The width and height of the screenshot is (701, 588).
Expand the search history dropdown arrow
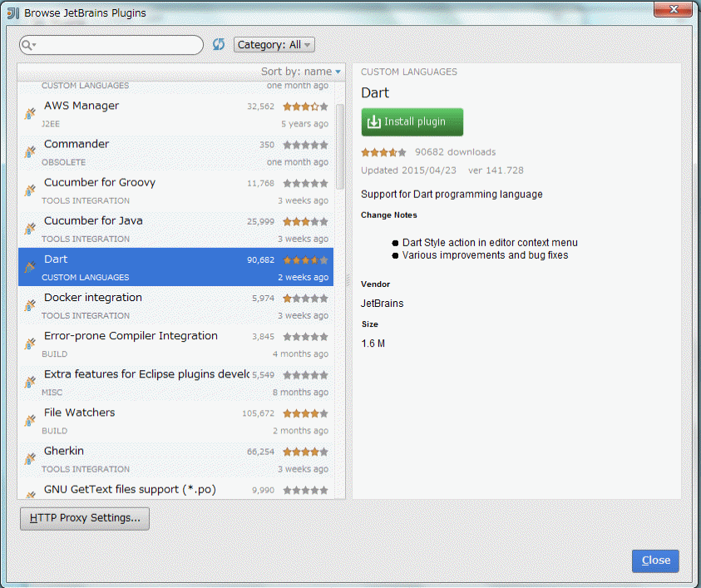(35, 46)
